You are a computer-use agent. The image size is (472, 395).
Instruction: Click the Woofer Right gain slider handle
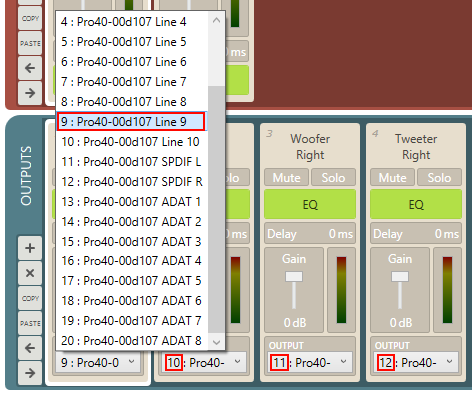294,277
